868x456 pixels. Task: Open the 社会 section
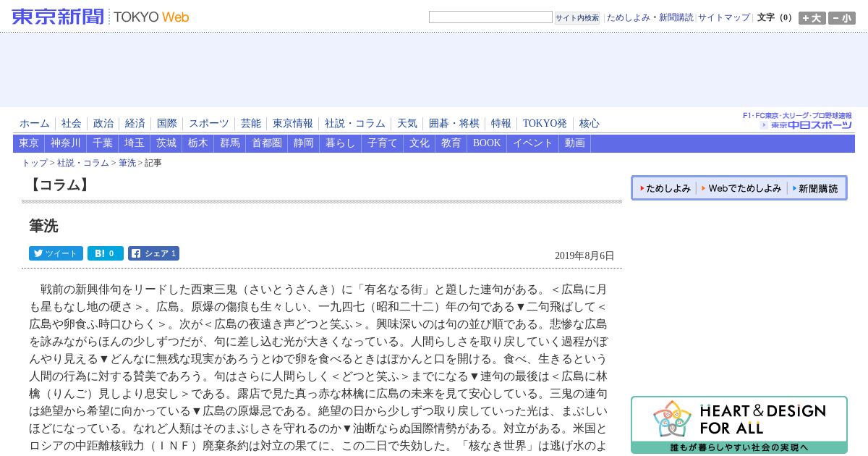(x=72, y=124)
